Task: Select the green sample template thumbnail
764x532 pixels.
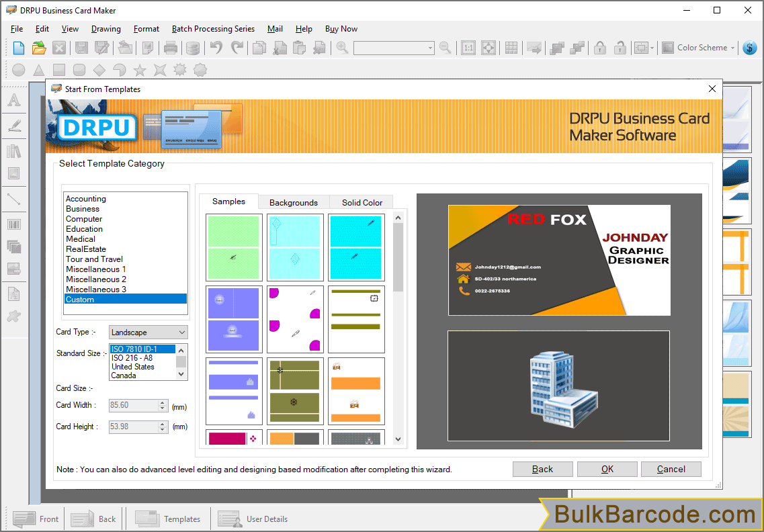Action: tap(234, 247)
